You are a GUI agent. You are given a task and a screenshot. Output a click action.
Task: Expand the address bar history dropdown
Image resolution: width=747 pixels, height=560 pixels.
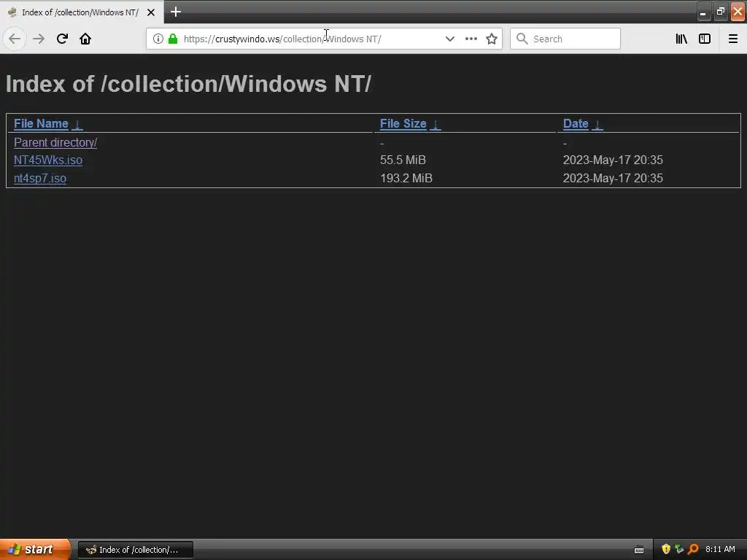449,39
